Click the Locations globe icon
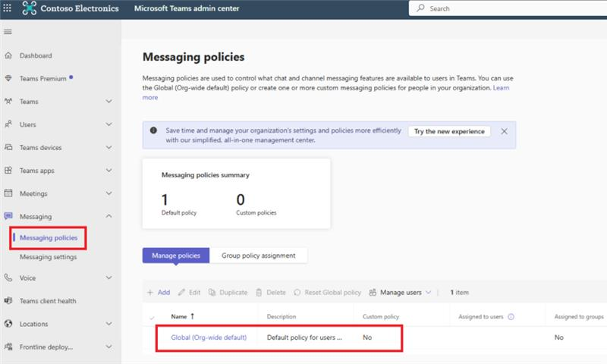 point(8,324)
